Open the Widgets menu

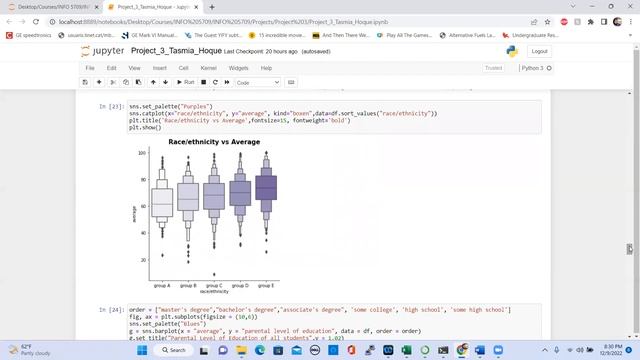pyautogui.click(x=238, y=68)
